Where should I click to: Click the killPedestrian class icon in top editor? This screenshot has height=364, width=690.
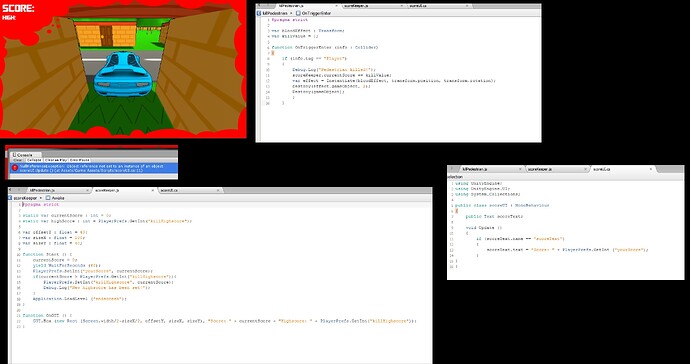coord(259,13)
